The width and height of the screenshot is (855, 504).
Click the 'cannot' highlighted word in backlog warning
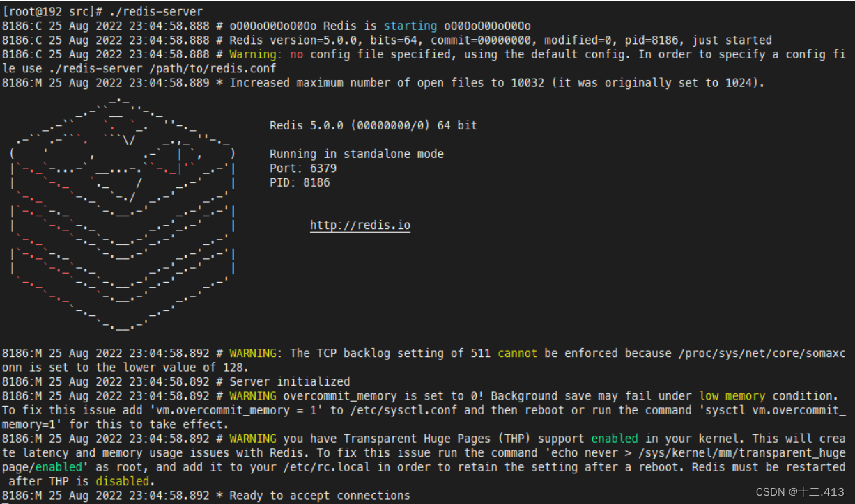click(517, 353)
